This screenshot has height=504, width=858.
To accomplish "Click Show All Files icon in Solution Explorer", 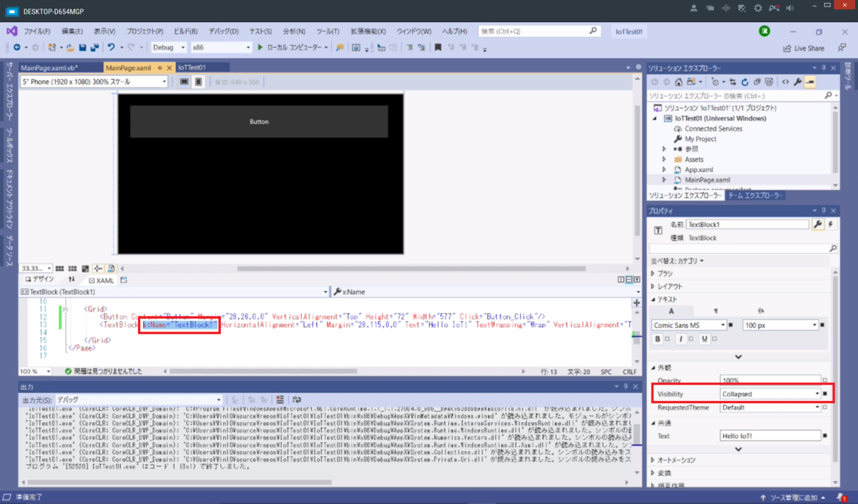I will coord(769,82).
